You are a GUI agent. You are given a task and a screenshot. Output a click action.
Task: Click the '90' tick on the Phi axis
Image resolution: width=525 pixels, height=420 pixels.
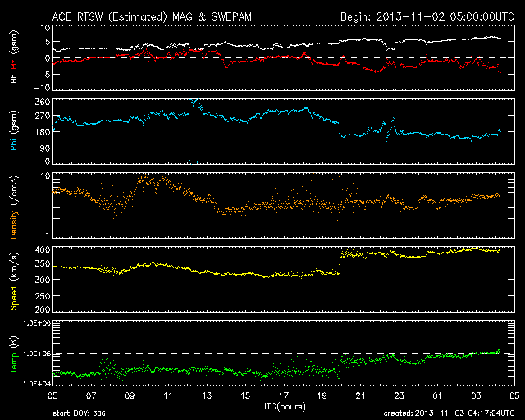(45, 148)
